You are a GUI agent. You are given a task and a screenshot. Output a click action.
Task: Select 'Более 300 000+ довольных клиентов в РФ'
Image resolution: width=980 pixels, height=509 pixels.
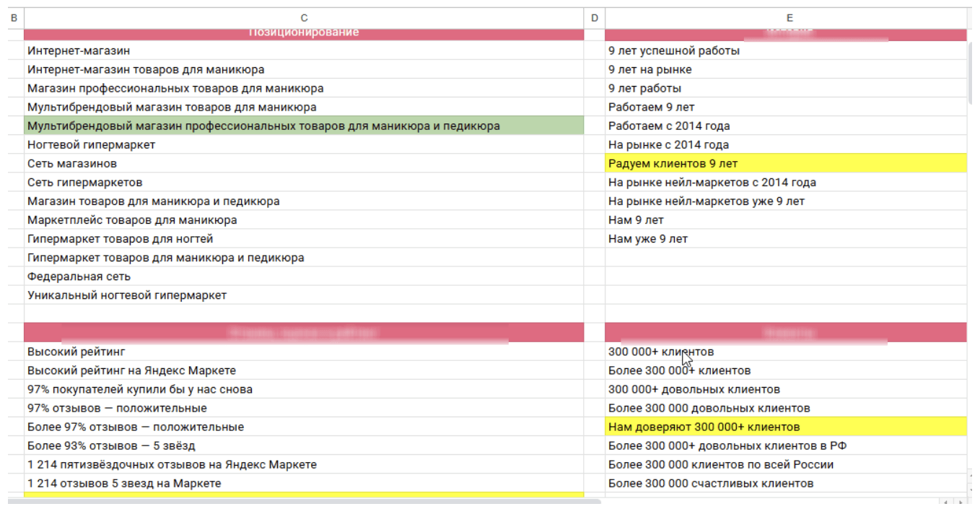[x=786, y=445]
